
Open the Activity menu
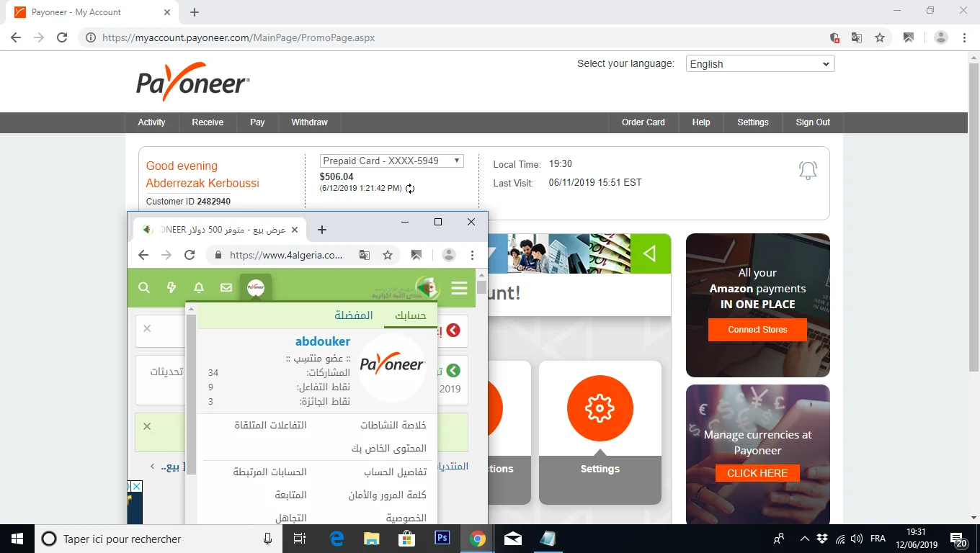pyautogui.click(x=151, y=122)
